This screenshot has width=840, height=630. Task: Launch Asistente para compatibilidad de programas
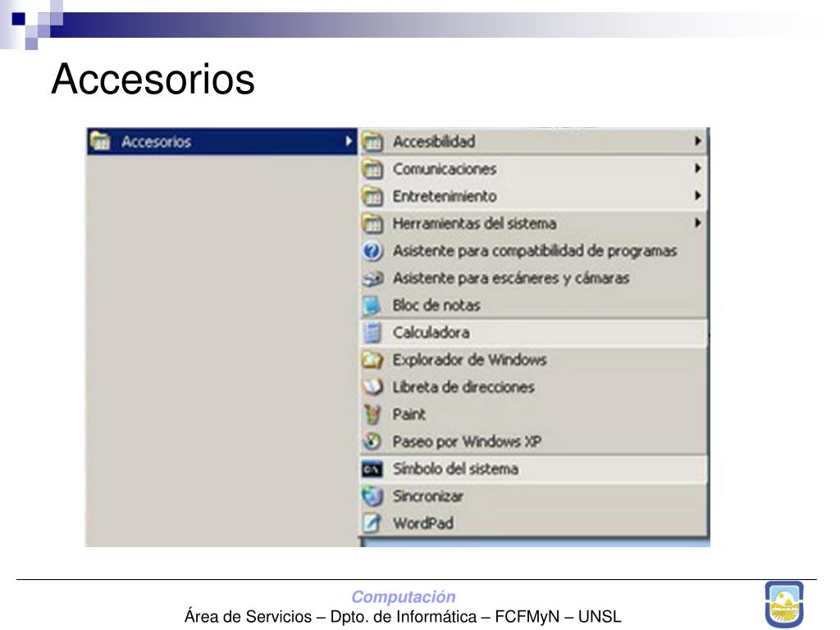pyautogui.click(x=533, y=251)
